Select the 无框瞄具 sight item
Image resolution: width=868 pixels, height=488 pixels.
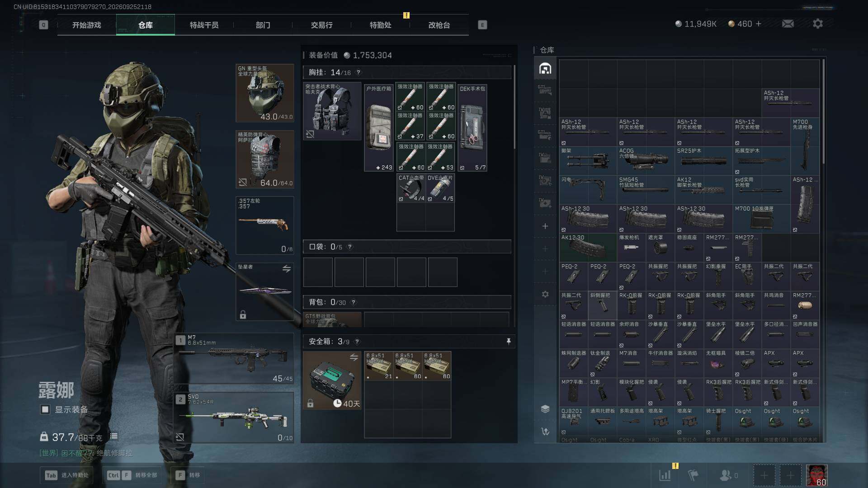pos(718,363)
